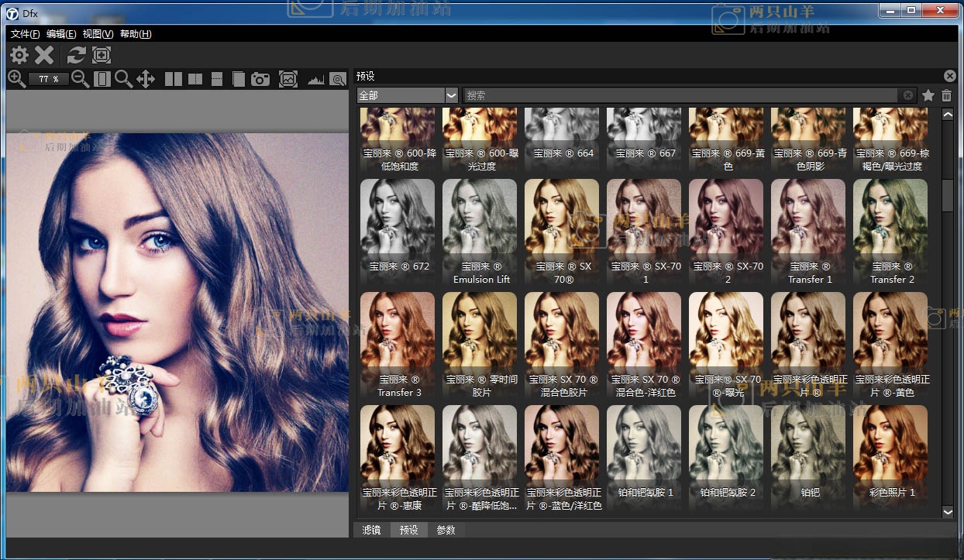The height and width of the screenshot is (560, 964).
Task: Take a snapshot with camera icon
Action: pos(260,78)
